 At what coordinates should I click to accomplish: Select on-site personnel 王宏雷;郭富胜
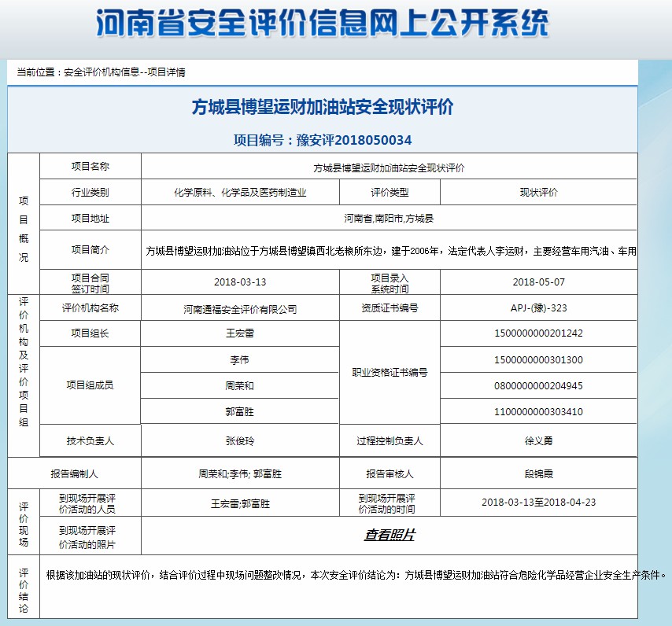pyautogui.click(x=240, y=504)
